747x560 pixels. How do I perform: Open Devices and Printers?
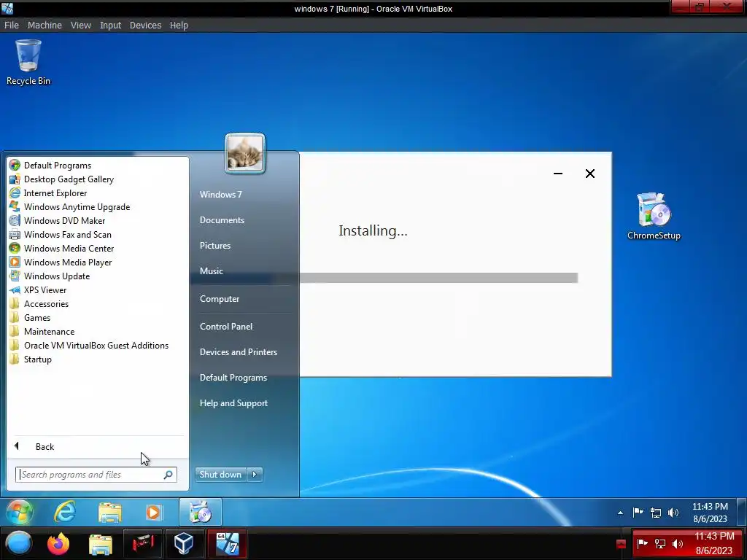[239, 352]
